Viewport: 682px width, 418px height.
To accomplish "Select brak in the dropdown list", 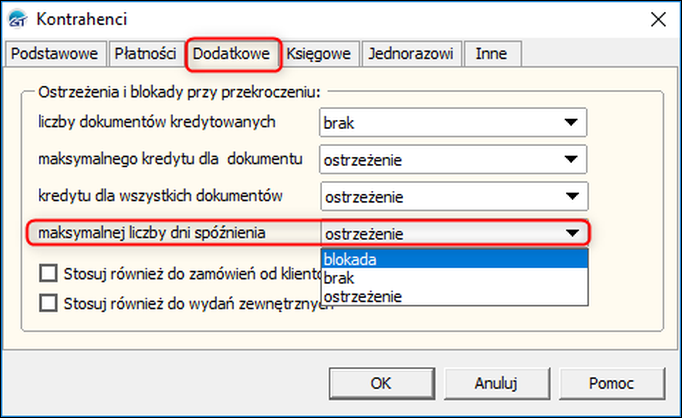I will (x=455, y=278).
